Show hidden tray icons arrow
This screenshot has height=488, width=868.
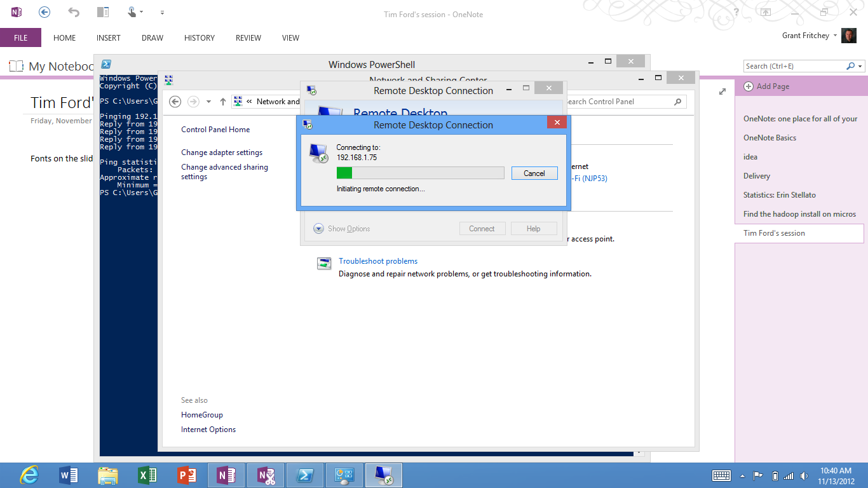coord(742,476)
